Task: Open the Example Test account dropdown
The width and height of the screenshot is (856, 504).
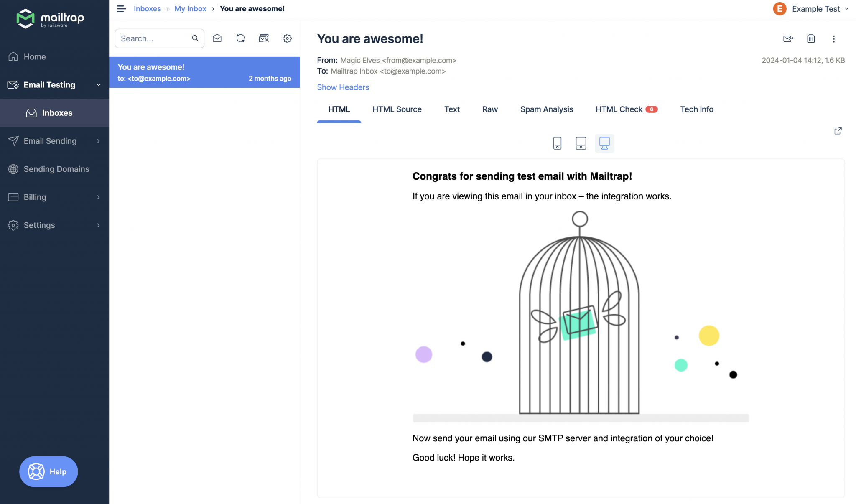Action: pos(811,8)
